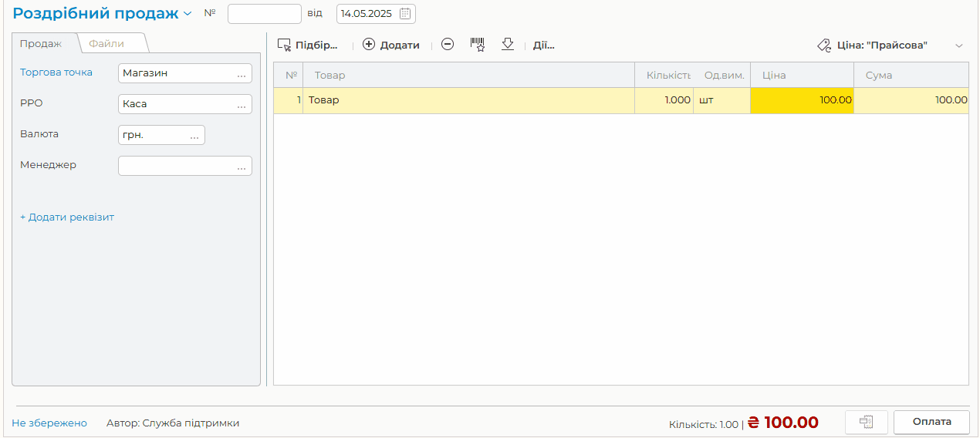Click the Не збережено status link

[49, 423]
